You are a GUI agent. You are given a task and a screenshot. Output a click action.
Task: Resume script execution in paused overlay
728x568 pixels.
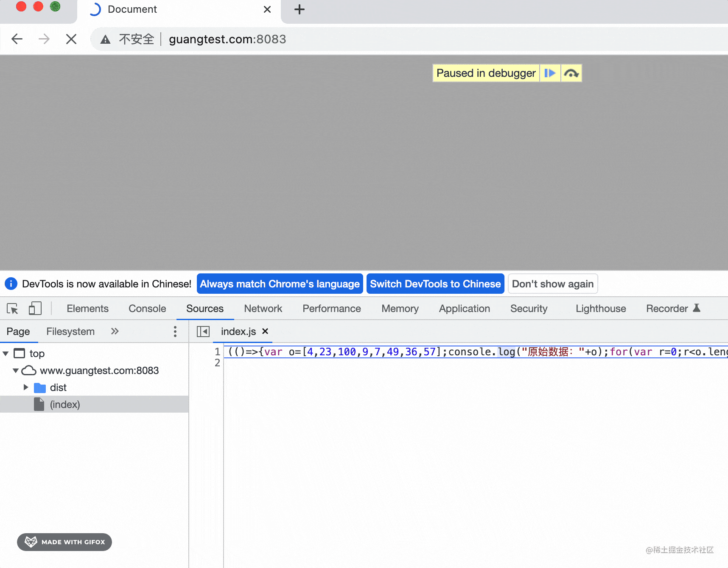[550, 73]
